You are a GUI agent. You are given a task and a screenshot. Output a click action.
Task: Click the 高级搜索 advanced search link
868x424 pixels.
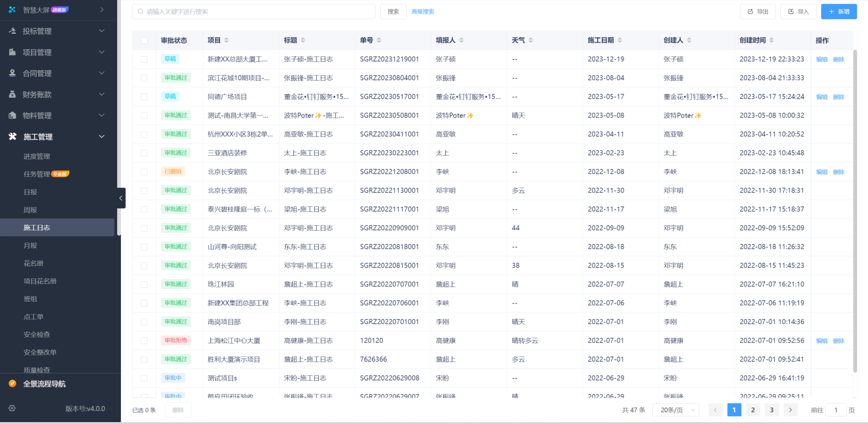click(422, 11)
